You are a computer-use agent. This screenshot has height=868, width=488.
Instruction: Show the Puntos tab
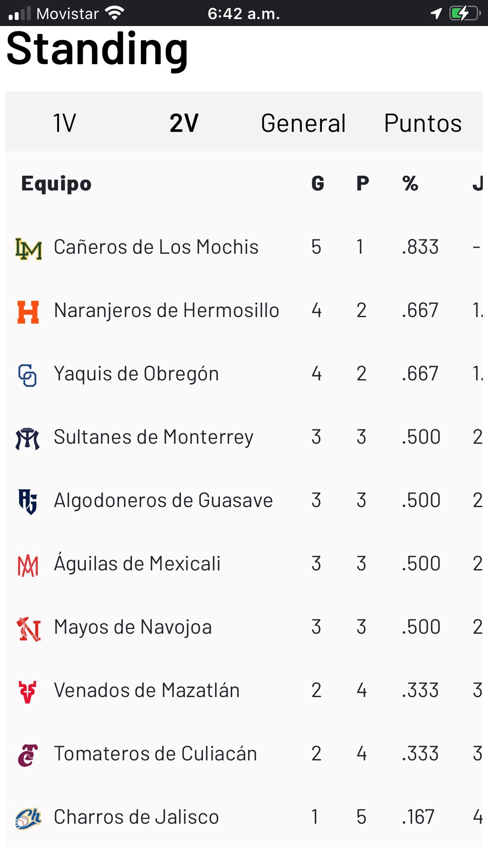click(423, 123)
